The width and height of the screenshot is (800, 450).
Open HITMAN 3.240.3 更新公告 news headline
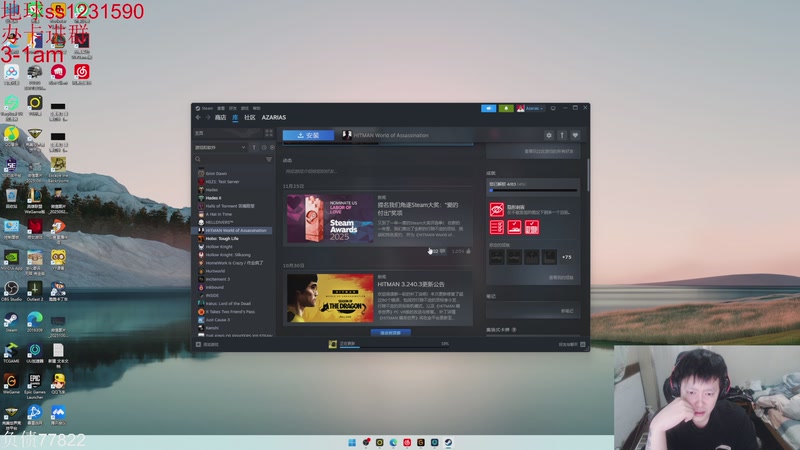[x=411, y=284]
